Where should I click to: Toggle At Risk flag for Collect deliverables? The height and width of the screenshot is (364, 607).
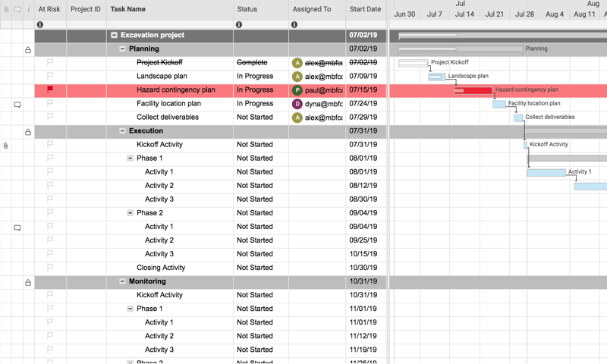click(x=50, y=117)
